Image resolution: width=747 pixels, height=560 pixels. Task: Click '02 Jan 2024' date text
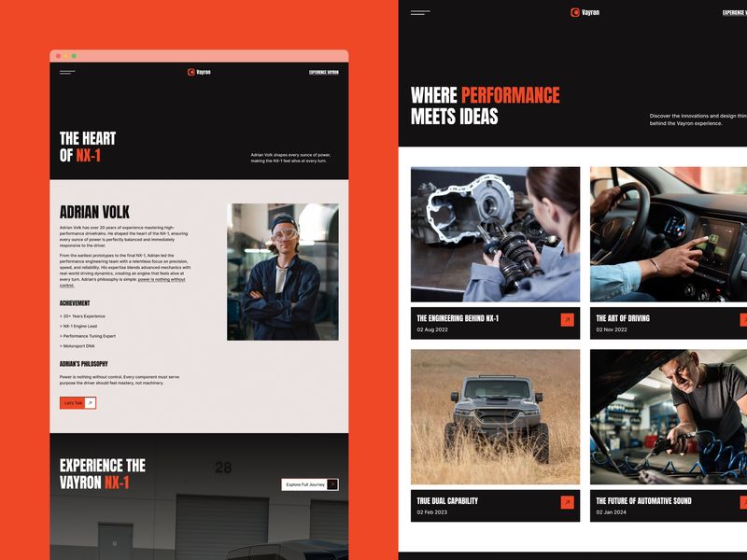(x=612, y=512)
